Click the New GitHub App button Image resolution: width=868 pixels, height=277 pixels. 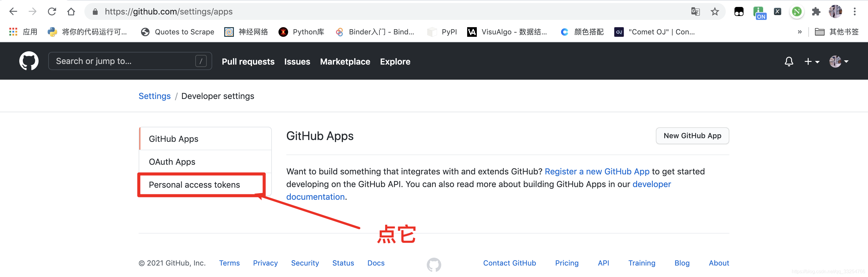[692, 135]
